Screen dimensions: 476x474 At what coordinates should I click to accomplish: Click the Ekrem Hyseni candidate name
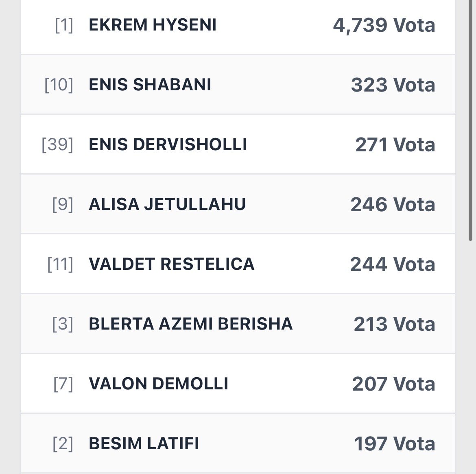coord(152,25)
